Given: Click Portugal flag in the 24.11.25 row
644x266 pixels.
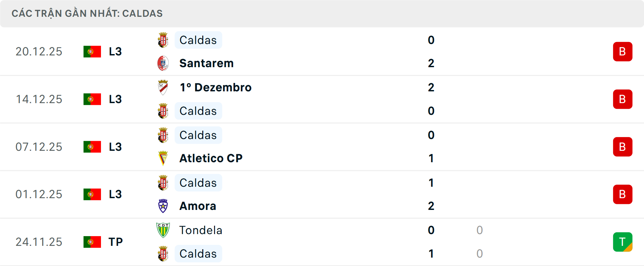Looking at the screenshot, I should [x=92, y=242].
